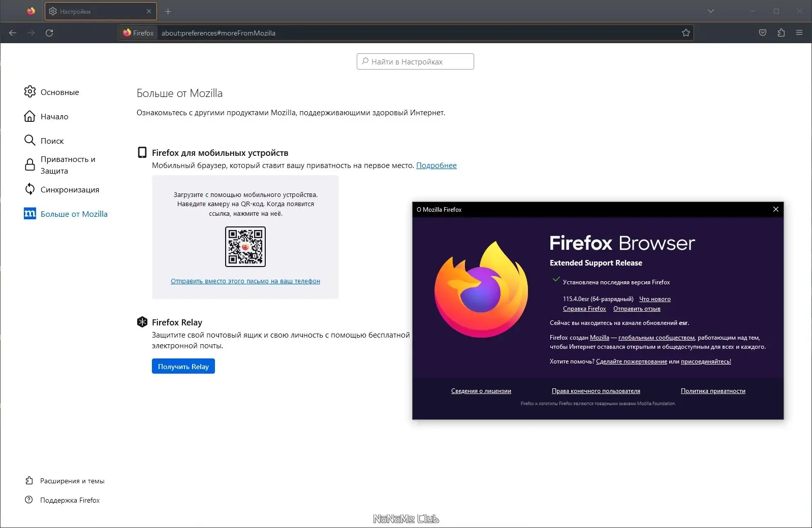Open the Pocket save icon

tap(763, 33)
